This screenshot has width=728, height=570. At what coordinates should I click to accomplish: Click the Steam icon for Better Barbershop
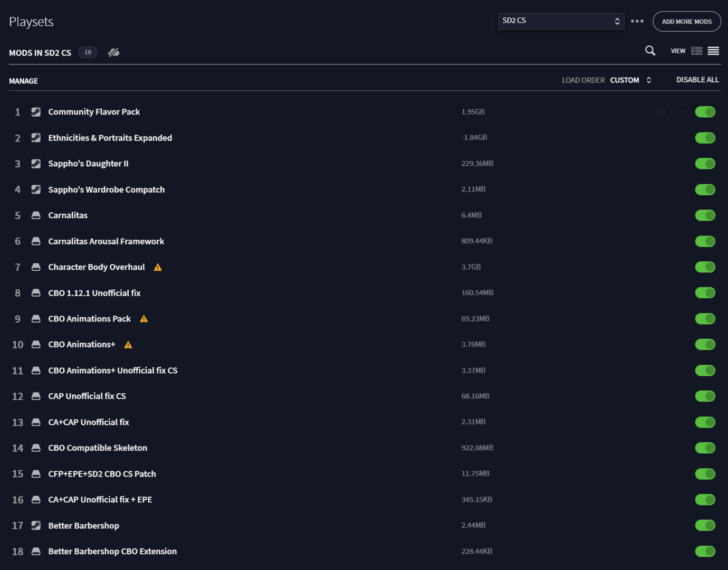tap(36, 526)
